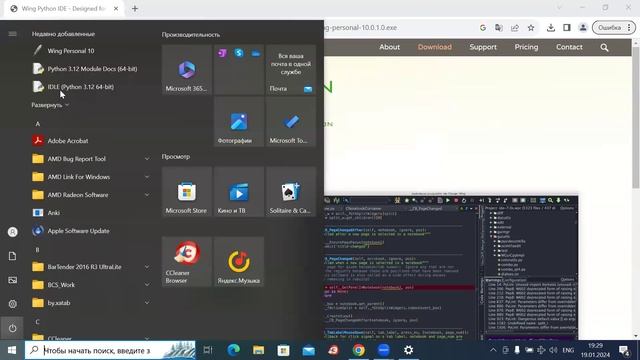Screen dimensions: 640x360
Task: Open Microsoft Edge from taskbar
Action: click(233, 350)
